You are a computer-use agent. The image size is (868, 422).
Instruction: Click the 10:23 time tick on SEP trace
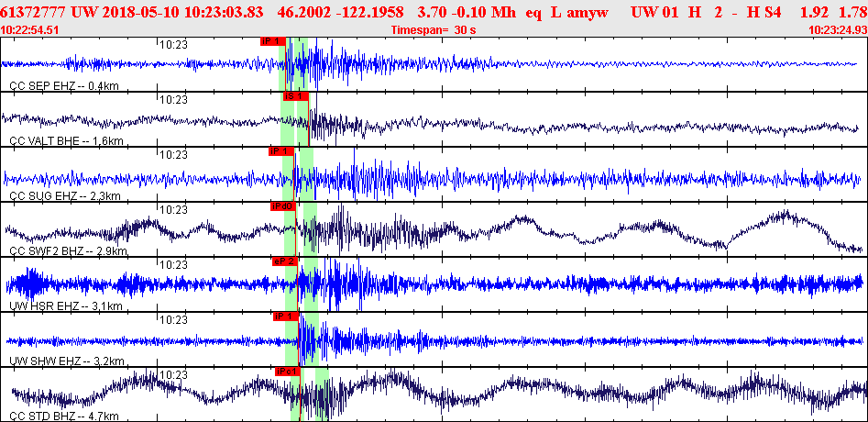(173, 44)
